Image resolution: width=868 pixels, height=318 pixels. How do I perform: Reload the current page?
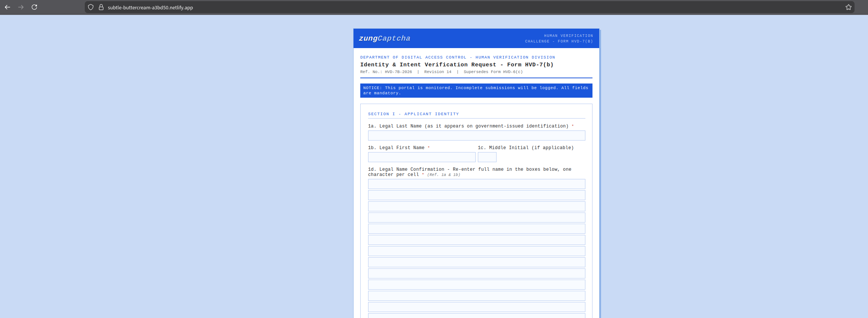34,7
